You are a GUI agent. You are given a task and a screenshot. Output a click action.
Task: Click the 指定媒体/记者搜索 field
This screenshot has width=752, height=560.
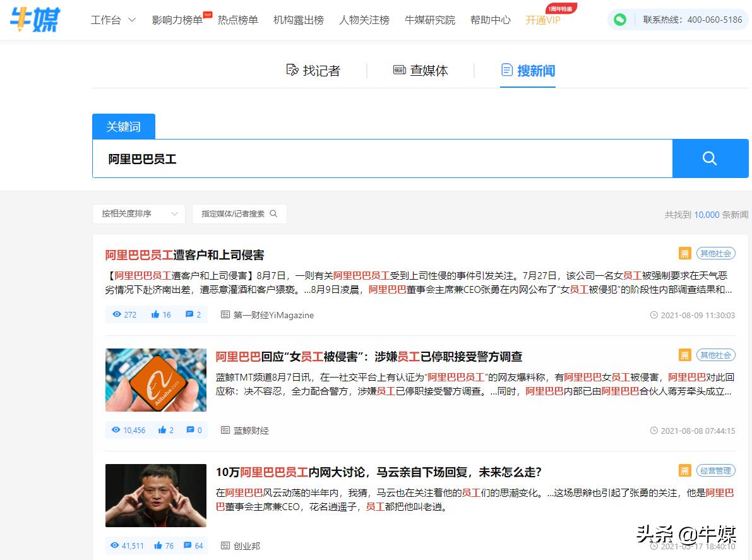pyautogui.click(x=239, y=214)
